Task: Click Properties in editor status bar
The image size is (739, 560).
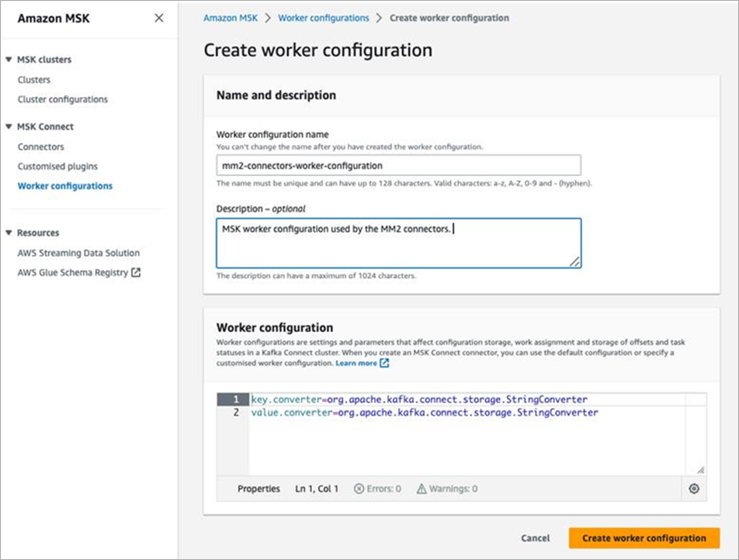Action: click(258, 489)
